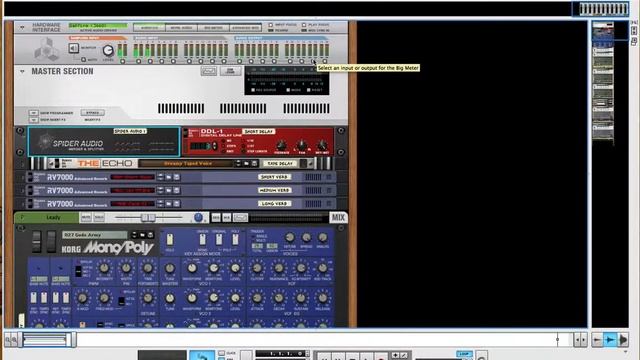Toggle the Sampling Input monitor speaker button

point(73,48)
